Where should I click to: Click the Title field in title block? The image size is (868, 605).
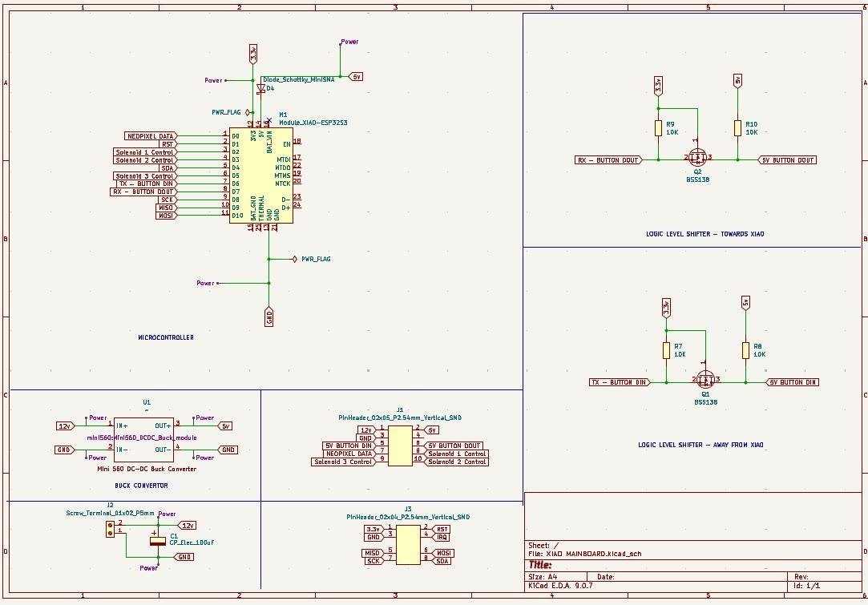click(x=540, y=565)
